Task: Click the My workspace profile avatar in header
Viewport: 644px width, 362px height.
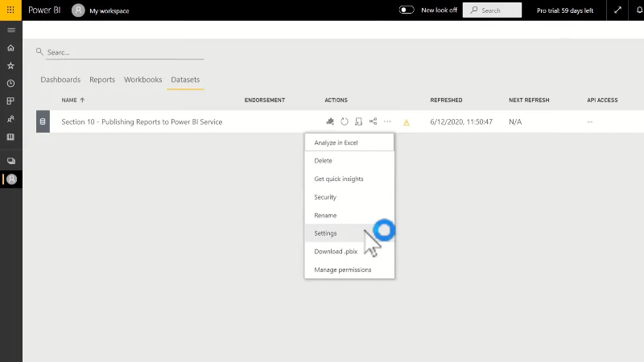Action: click(78, 10)
